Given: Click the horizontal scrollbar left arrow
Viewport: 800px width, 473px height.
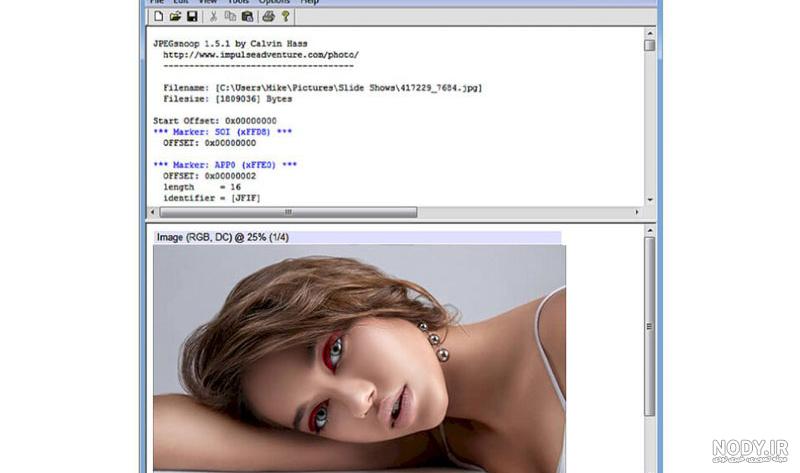Looking at the screenshot, I should tap(153, 212).
